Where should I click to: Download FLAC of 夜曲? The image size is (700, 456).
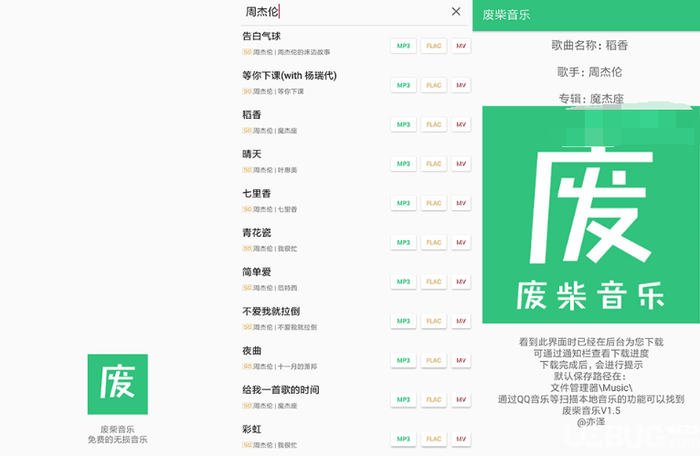433,360
